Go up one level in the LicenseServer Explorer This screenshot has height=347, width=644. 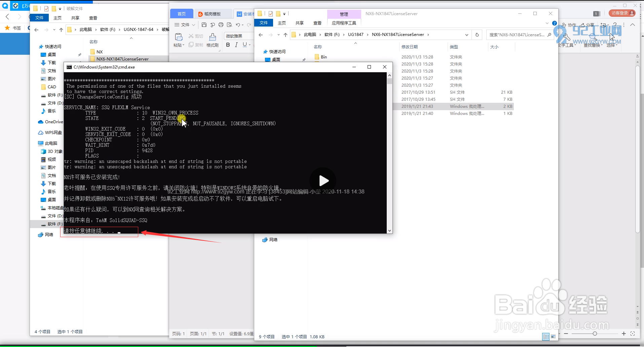pyautogui.click(x=285, y=35)
